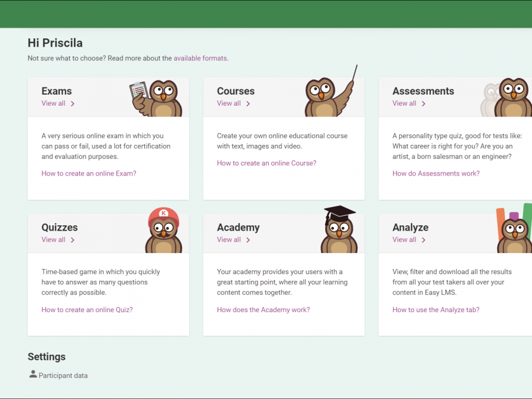Select the Academy card heading
This screenshot has width=532, height=399.
pyautogui.click(x=238, y=228)
